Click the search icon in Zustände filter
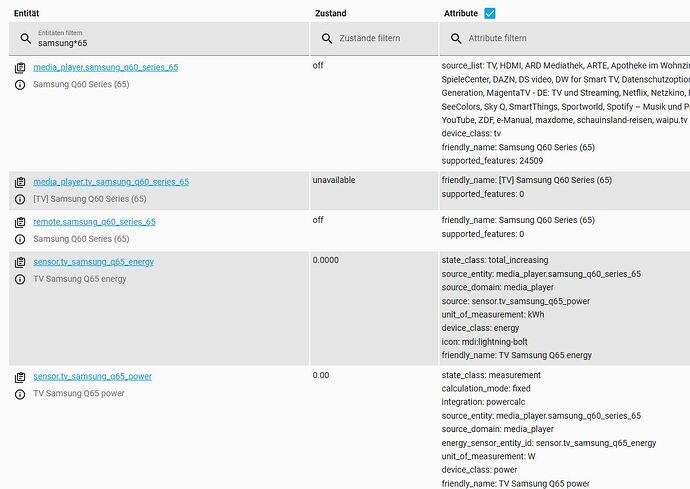The width and height of the screenshot is (690, 489). (327, 38)
